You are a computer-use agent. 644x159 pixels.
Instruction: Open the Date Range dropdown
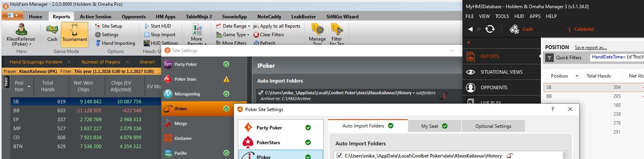coord(234,26)
